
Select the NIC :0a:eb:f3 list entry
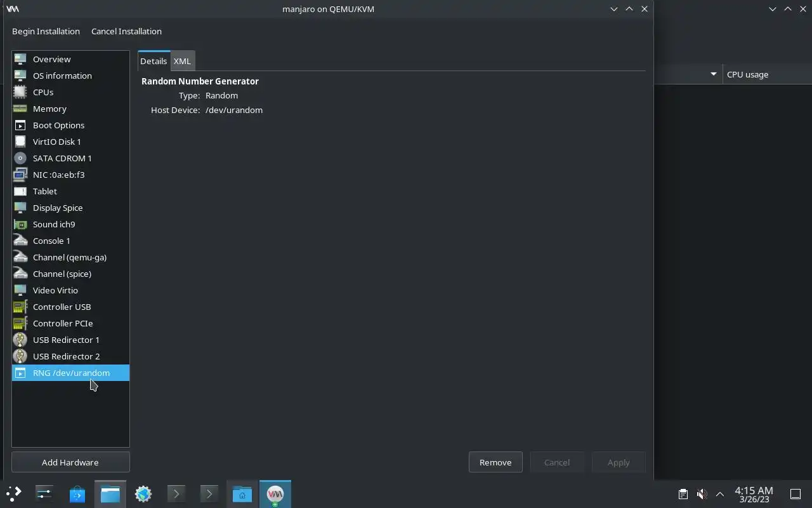tap(70, 175)
